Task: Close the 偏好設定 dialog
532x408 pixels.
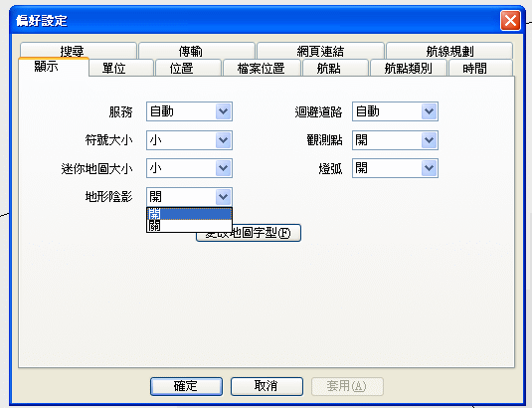Action: (510, 20)
